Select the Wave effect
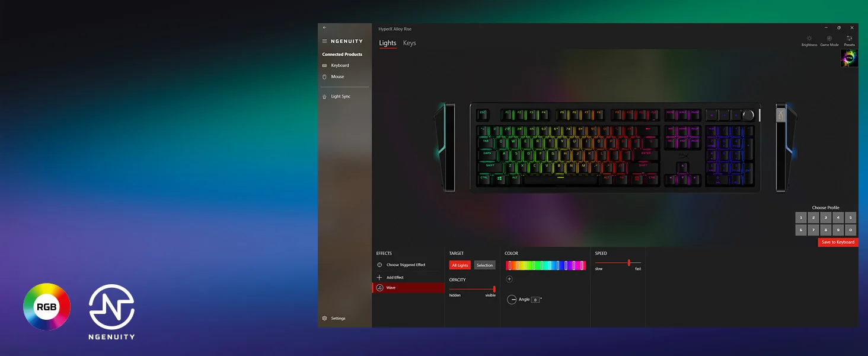This screenshot has width=868, height=356. pos(409,288)
